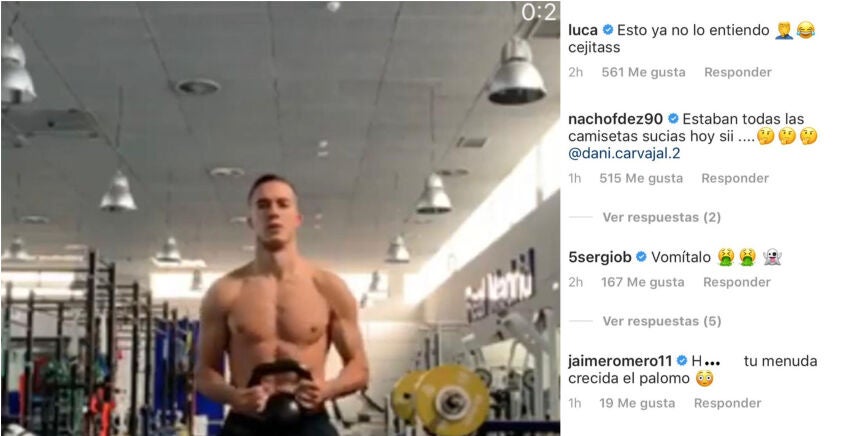Open the luca username profile
The width and height of the screenshot is (864, 436).
click(583, 30)
